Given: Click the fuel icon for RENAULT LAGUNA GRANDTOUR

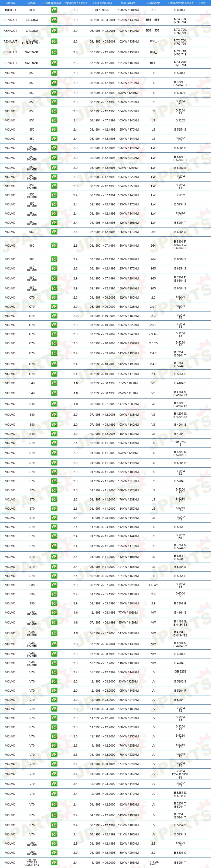Looking at the screenshot, I should click(54, 41).
